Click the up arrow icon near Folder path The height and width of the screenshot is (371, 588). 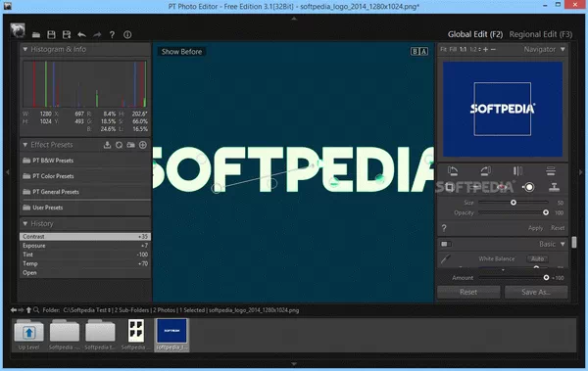tap(28, 310)
